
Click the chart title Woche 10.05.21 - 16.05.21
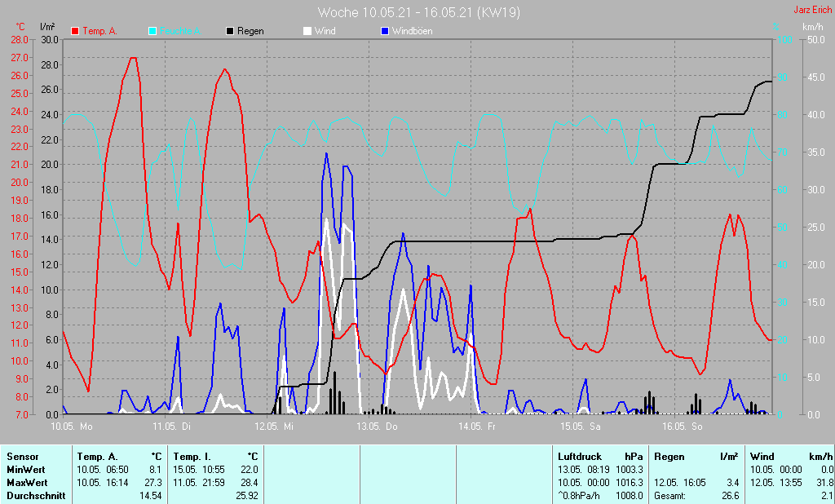[418, 12]
